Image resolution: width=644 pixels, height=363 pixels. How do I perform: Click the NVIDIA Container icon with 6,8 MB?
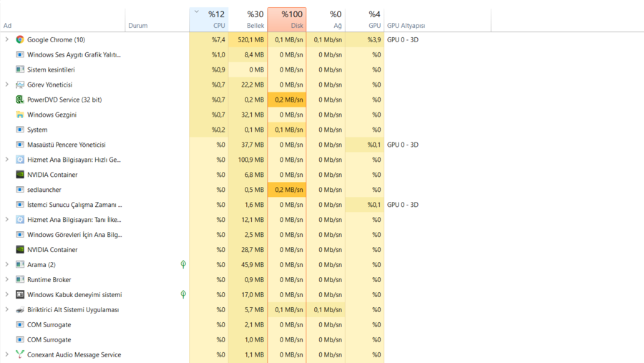click(20, 175)
